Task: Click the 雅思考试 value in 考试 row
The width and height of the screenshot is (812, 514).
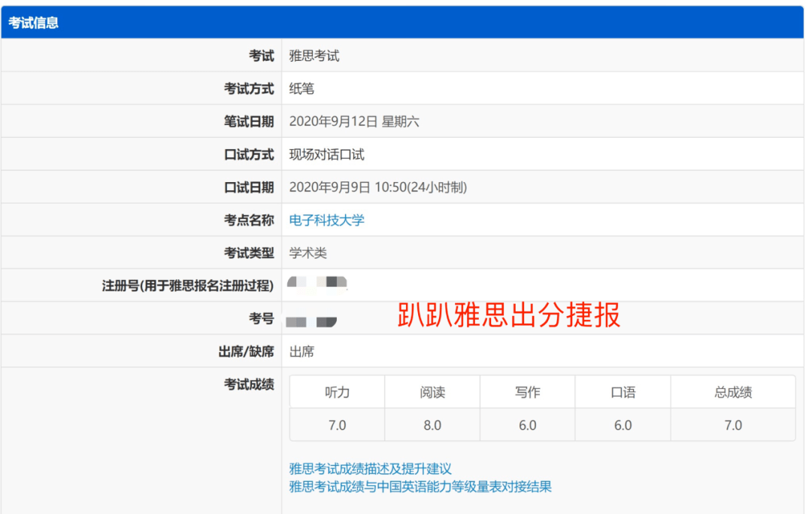Action: click(314, 56)
